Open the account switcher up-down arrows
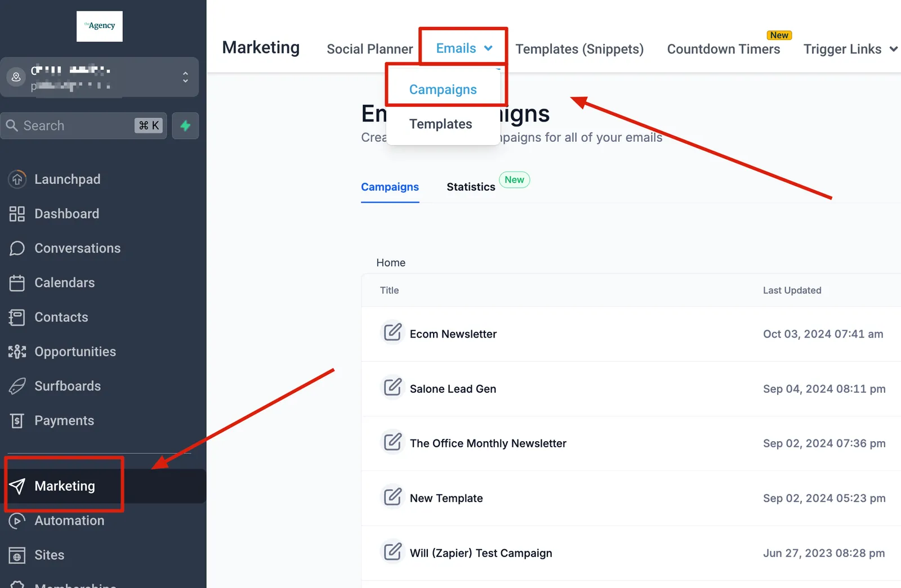Image resolution: width=901 pixels, height=588 pixels. [185, 77]
